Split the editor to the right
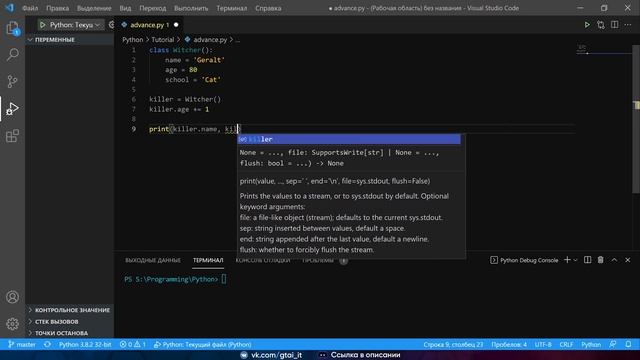640x360 pixels. pos(614,25)
